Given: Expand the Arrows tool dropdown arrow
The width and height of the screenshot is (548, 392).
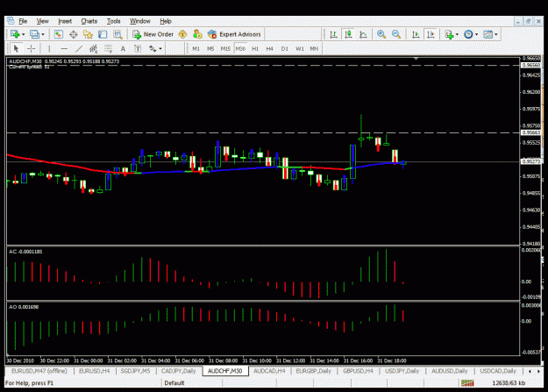Looking at the screenshot, I should pos(160,48).
